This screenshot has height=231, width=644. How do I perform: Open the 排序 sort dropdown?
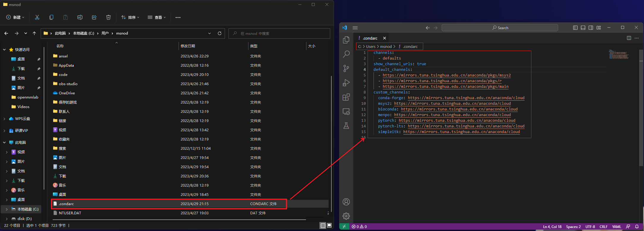click(x=130, y=17)
